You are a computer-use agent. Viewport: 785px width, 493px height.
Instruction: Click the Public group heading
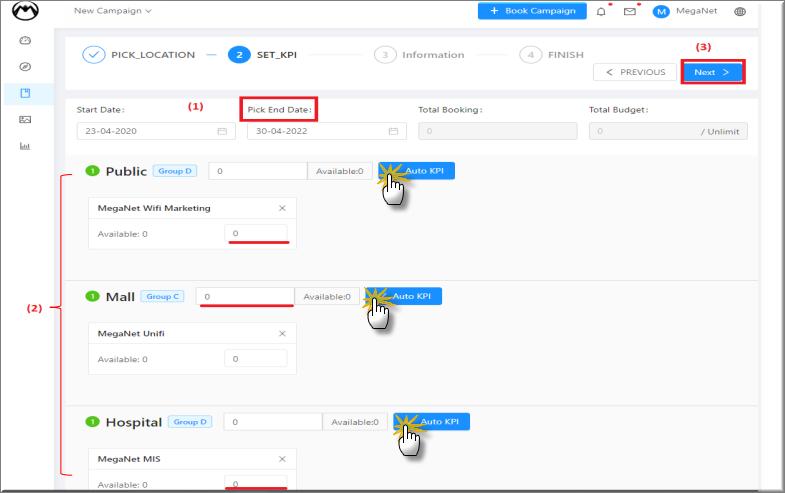(x=126, y=171)
